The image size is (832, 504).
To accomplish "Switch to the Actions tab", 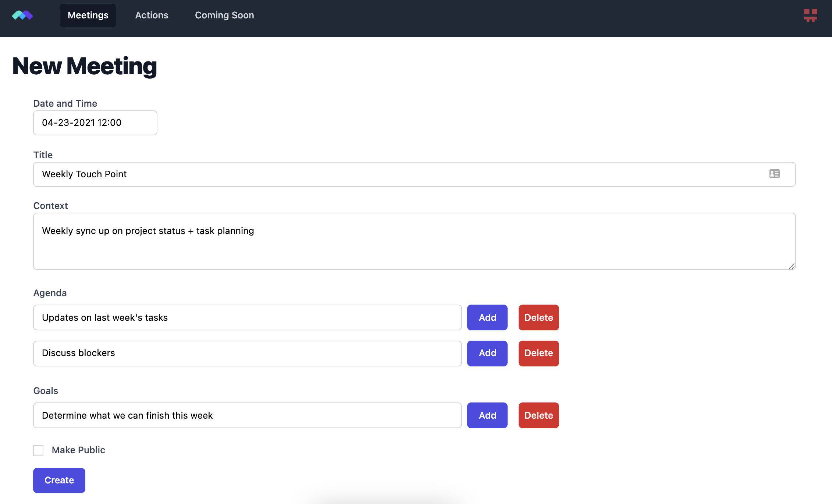I will 152,15.
